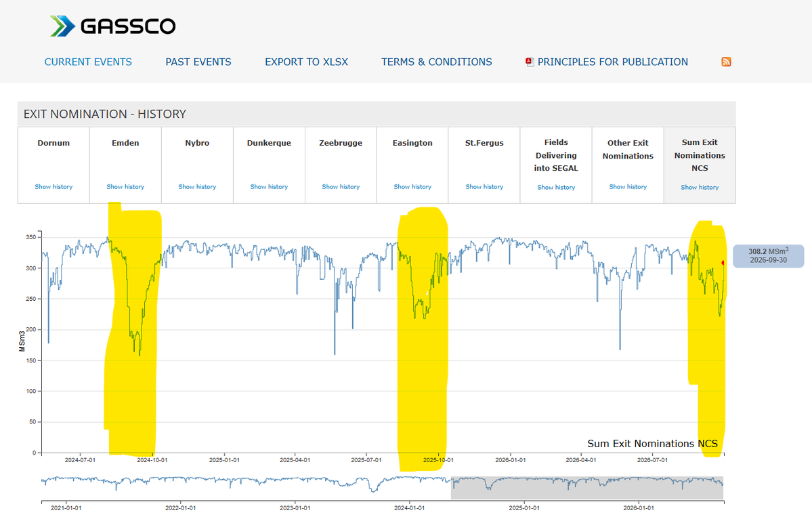The image size is (812, 519).
Task: Click the 'Dunkerque' column header text
Action: click(269, 143)
